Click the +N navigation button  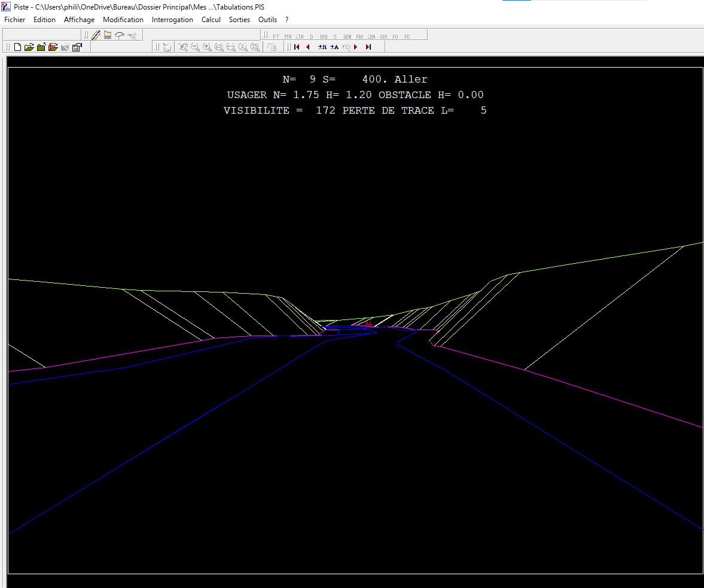(322, 47)
